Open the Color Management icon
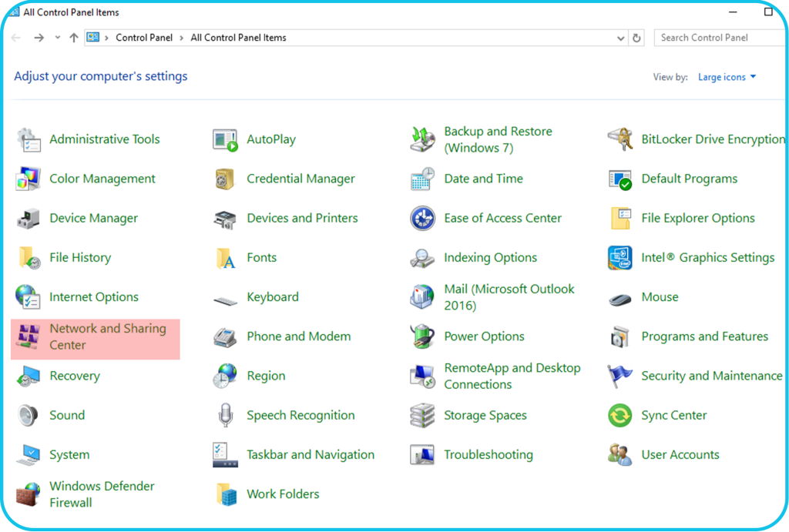This screenshot has width=789, height=532. coord(29,179)
